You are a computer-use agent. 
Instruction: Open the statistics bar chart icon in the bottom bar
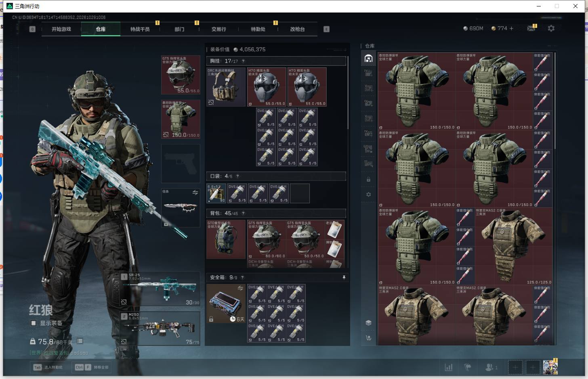449,367
